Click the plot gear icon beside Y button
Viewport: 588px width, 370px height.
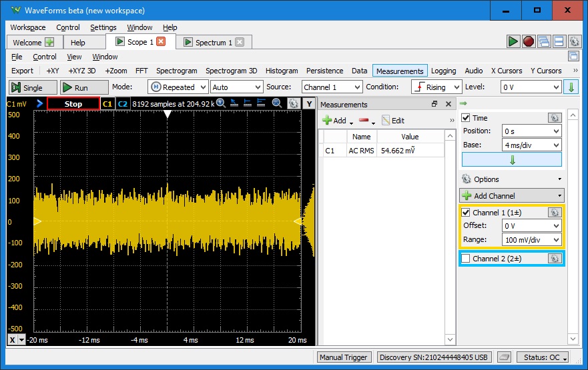(x=292, y=104)
